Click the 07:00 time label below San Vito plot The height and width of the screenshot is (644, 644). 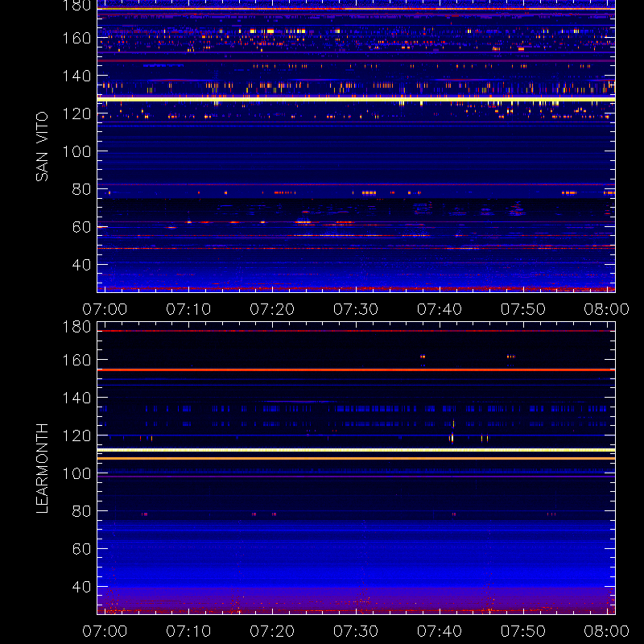tap(105, 309)
